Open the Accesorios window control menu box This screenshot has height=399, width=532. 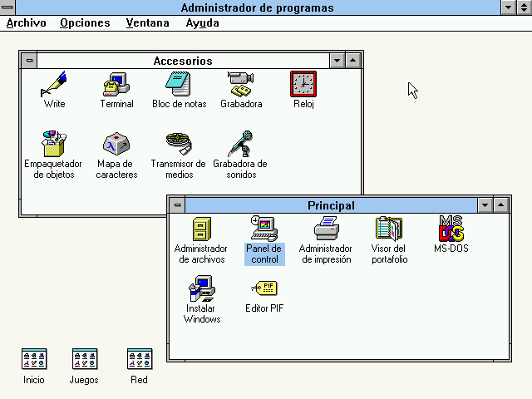click(29, 61)
